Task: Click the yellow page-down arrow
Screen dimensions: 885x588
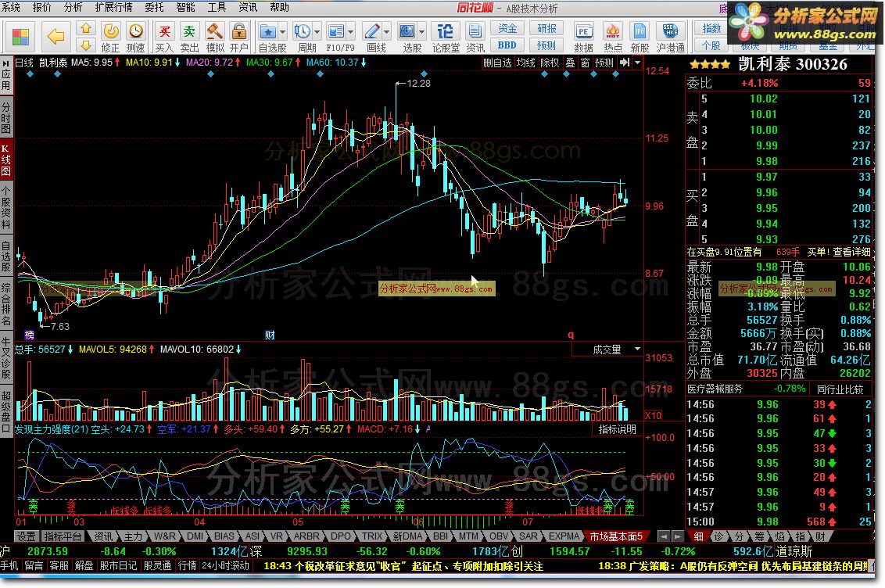Action: pyautogui.click(x=86, y=45)
